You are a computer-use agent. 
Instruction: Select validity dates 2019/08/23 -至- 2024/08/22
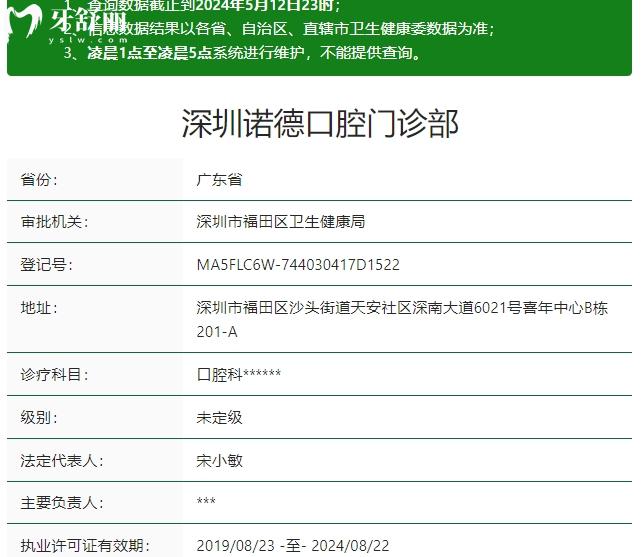[x=293, y=546]
